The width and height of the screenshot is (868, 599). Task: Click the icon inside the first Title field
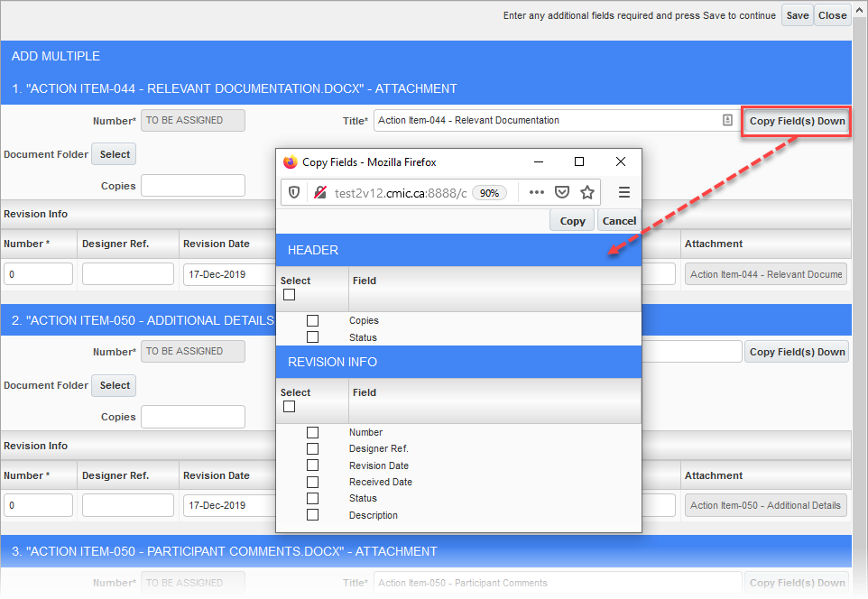(727, 120)
